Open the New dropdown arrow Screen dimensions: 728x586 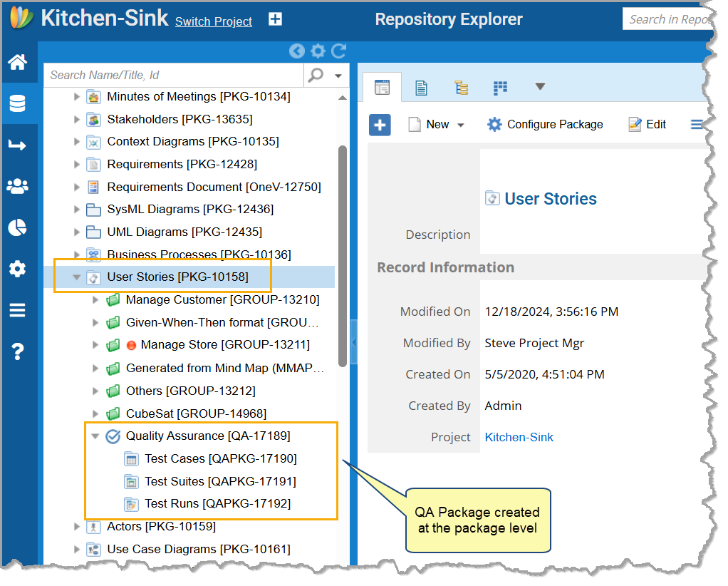(x=461, y=125)
